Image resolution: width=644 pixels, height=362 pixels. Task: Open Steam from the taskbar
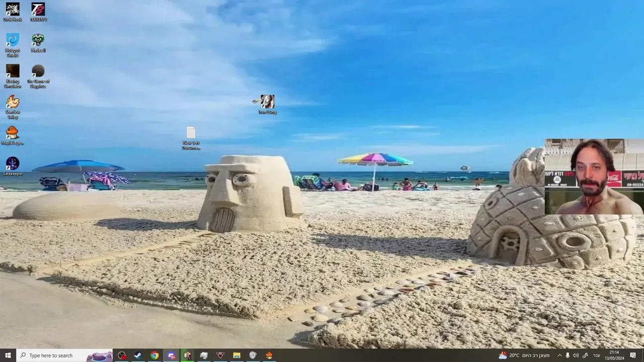[x=137, y=355]
